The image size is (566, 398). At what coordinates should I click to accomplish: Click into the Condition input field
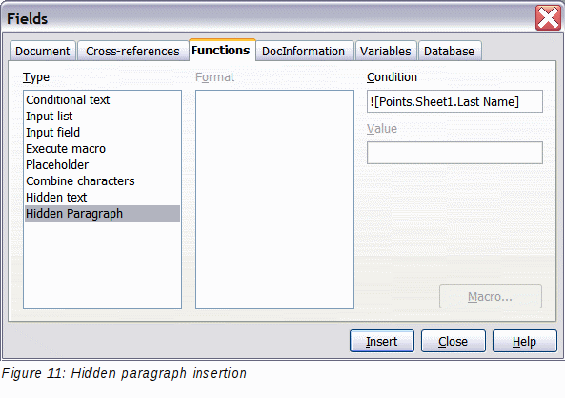[454, 102]
